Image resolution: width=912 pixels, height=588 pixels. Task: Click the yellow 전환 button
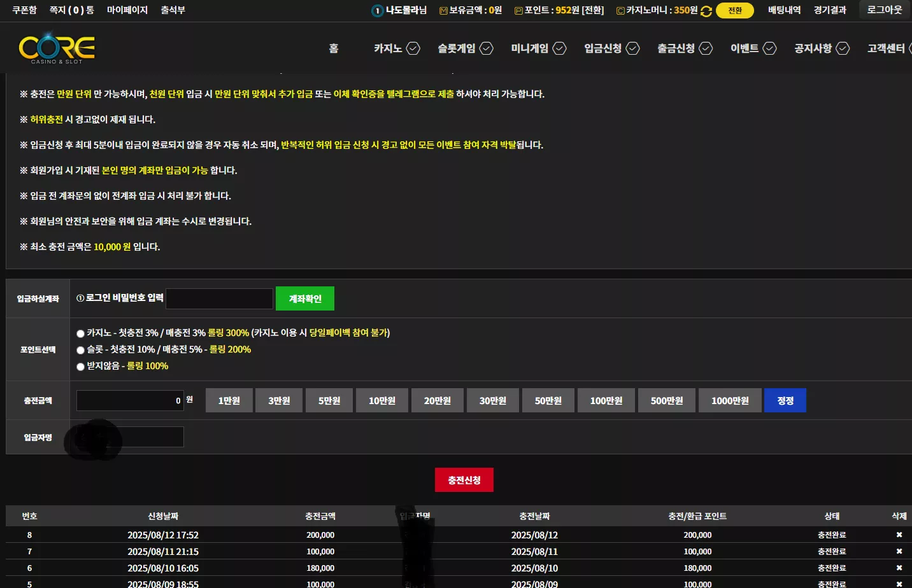point(735,11)
